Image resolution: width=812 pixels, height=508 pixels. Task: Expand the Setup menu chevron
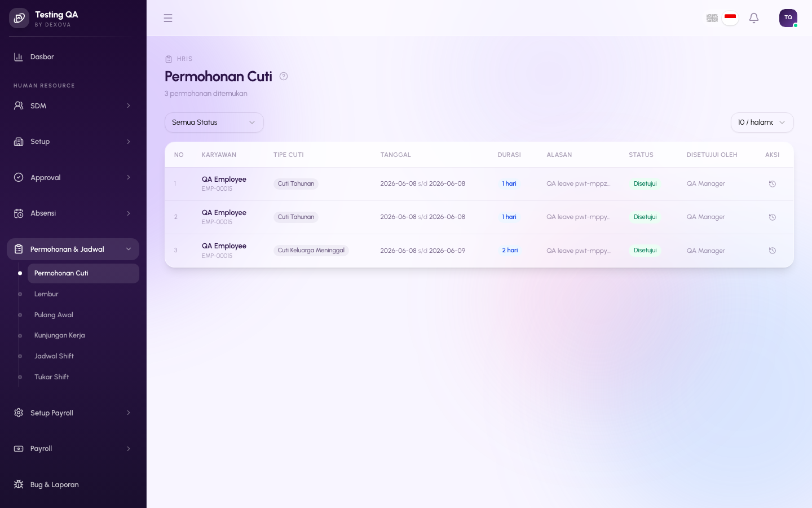(129, 142)
